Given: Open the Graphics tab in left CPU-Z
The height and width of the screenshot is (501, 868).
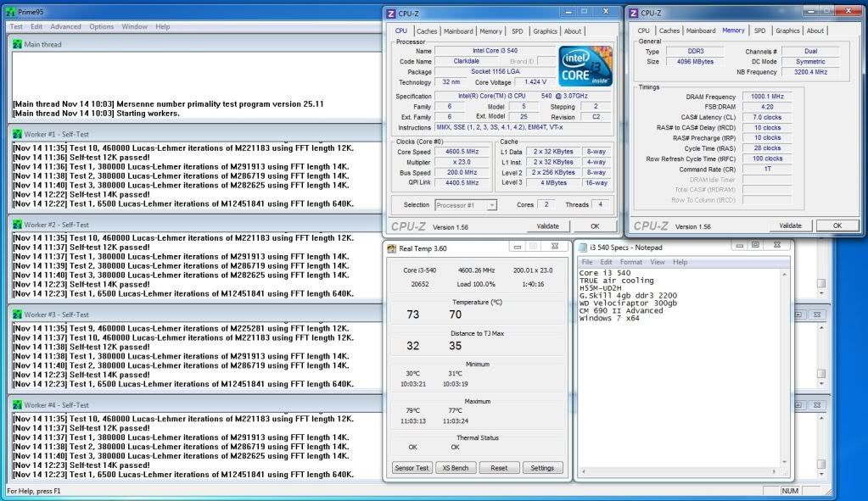Looking at the screenshot, I should click(x=545, y=31).
